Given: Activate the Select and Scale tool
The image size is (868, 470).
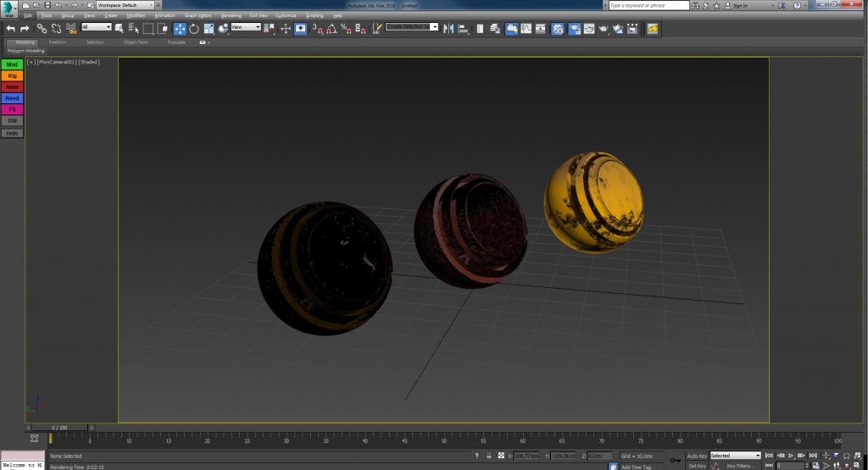Looking at the screenshot, I should (209, 29).
